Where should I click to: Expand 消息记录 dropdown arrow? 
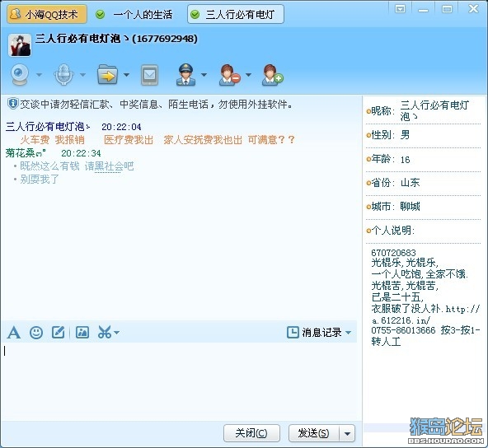click(348, 333)
